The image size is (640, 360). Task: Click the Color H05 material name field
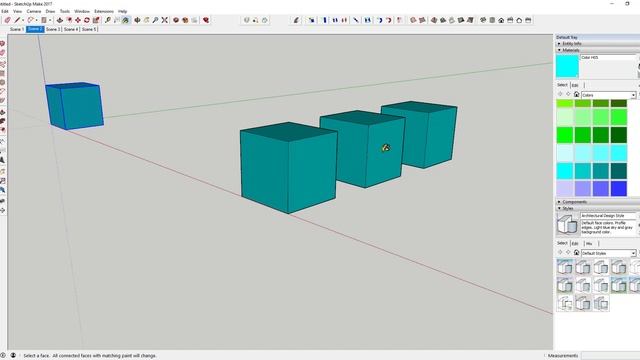tap(608, 58)
